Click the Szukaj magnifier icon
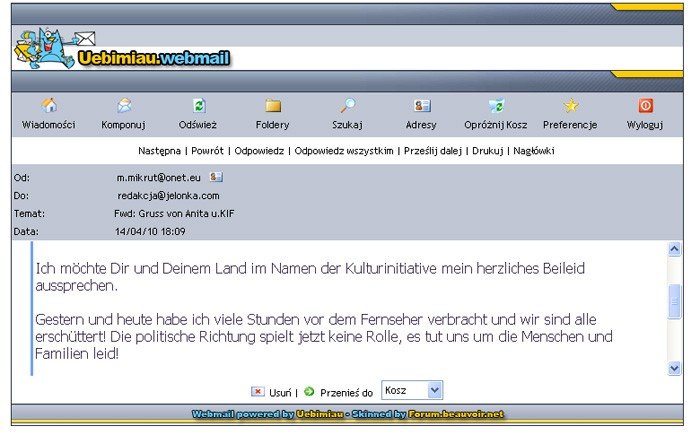 pyautogui.click(x=348, y=106)
